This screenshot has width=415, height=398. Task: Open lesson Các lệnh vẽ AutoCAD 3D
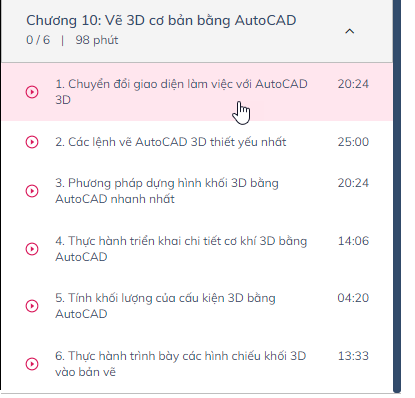tap(171, 142)
